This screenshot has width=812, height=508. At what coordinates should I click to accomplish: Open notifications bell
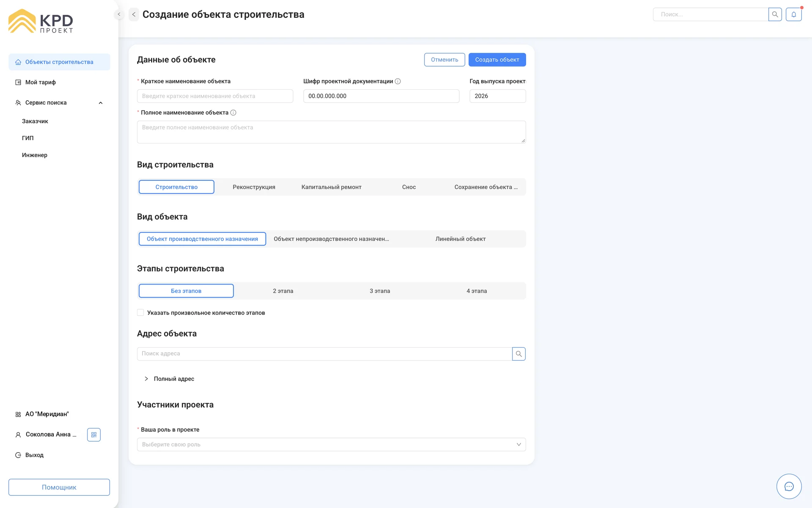pyautogui.click(x=794, y=14)
